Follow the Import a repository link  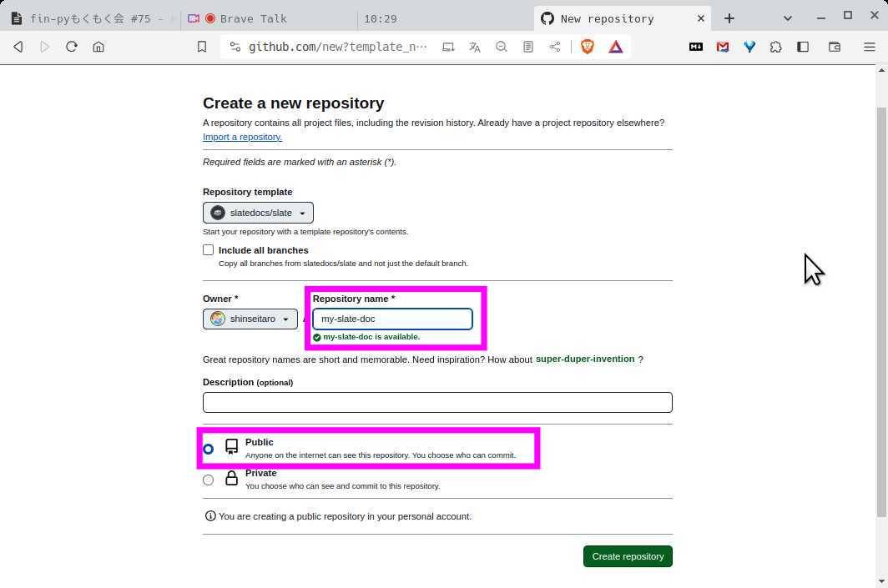(x=242, y=137)
